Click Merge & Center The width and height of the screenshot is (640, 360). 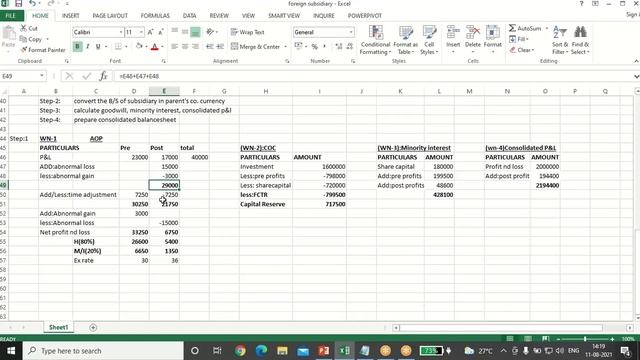tap(256, 47)
